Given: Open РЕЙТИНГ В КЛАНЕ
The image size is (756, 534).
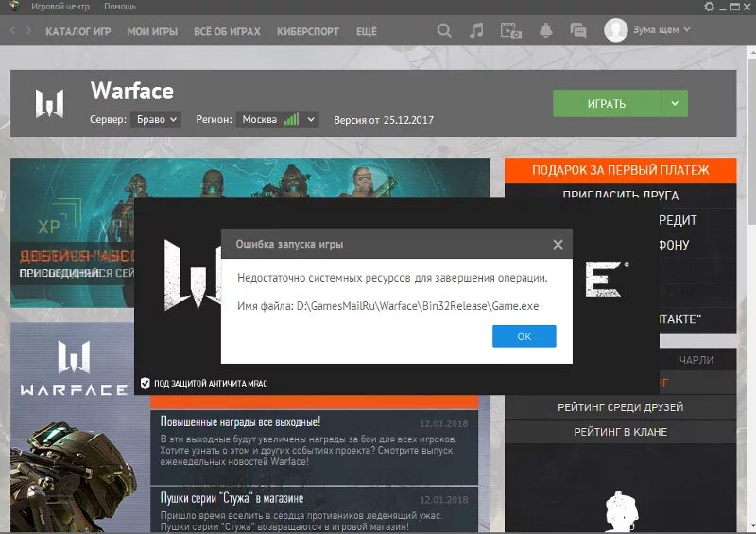Looking at the screenshot, I should (x=621, y=432).
